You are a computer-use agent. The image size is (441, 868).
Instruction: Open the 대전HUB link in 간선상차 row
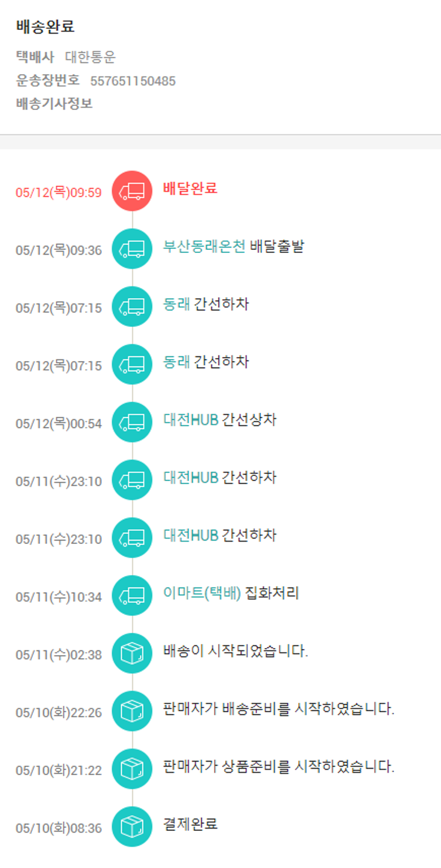click(191, 420)
